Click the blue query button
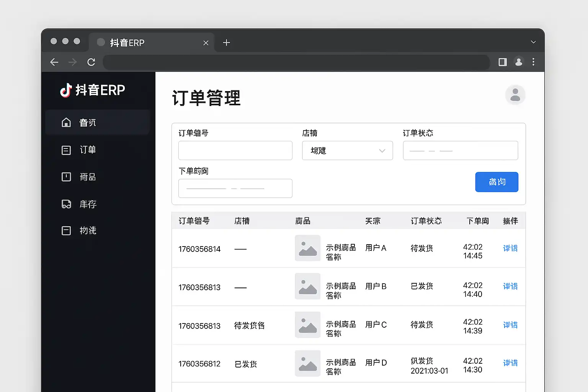 (497, 182)
